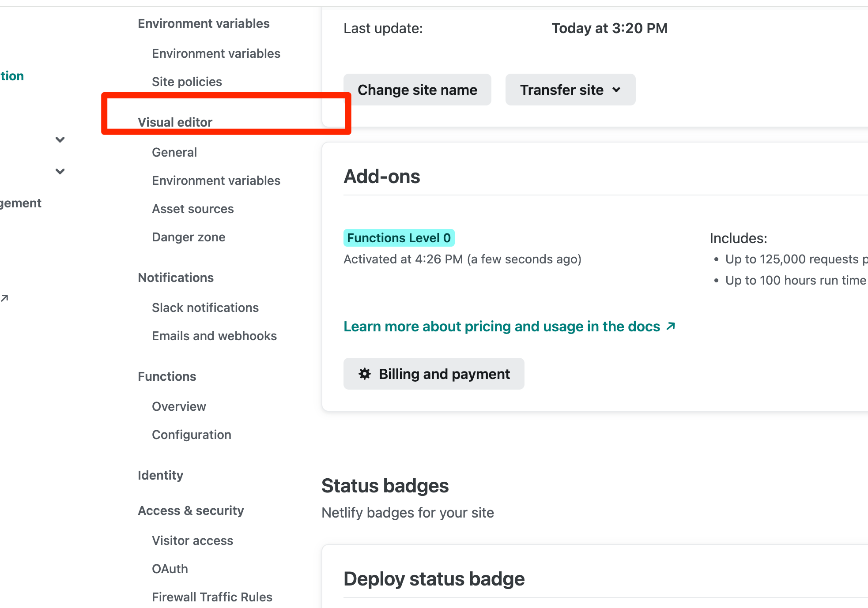Expand the upper chevron in the left sidebar
The width and height of the screenshot is (868, 608).
point(60,140)
